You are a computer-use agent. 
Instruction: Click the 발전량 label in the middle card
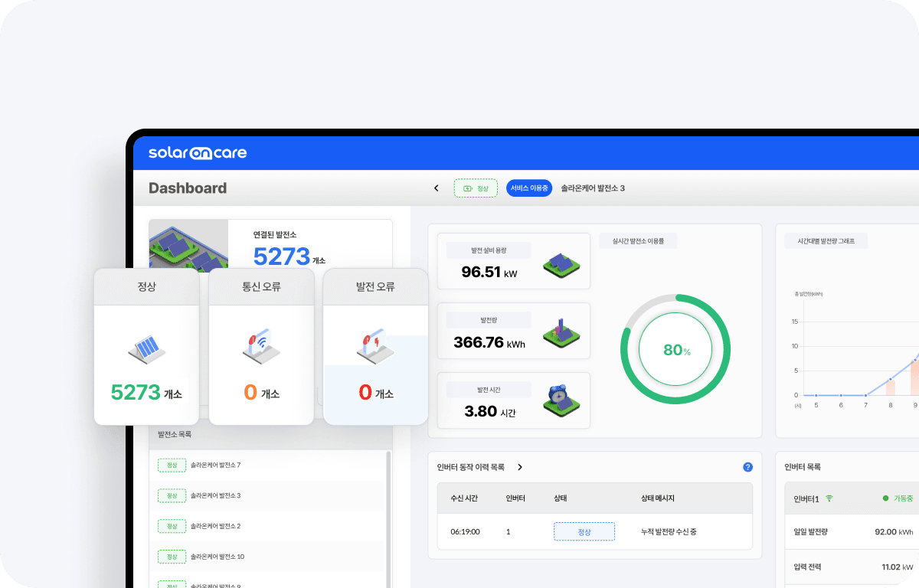pyautogui.click(x=489, y=319)
